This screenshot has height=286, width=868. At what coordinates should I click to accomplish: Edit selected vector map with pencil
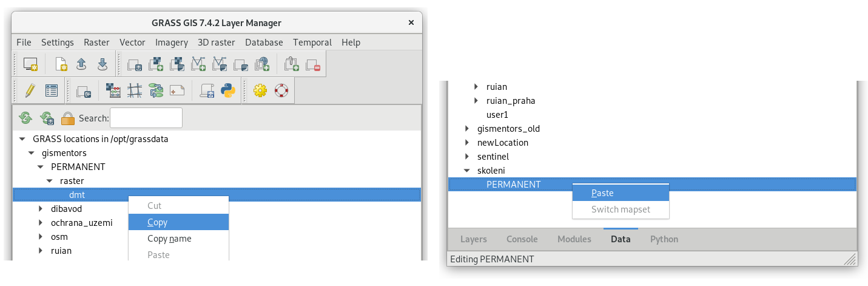pyautogui.click(x=30, y=90)
